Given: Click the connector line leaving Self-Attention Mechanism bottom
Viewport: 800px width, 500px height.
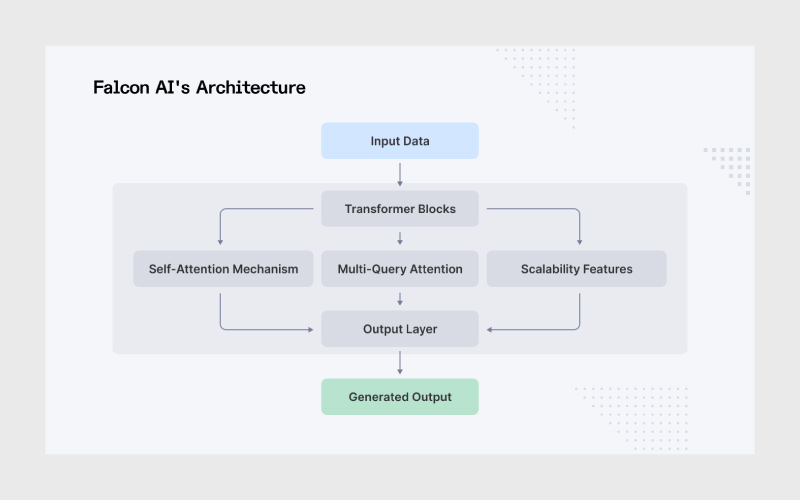Looking at the screenshot, I should (220, 308).
